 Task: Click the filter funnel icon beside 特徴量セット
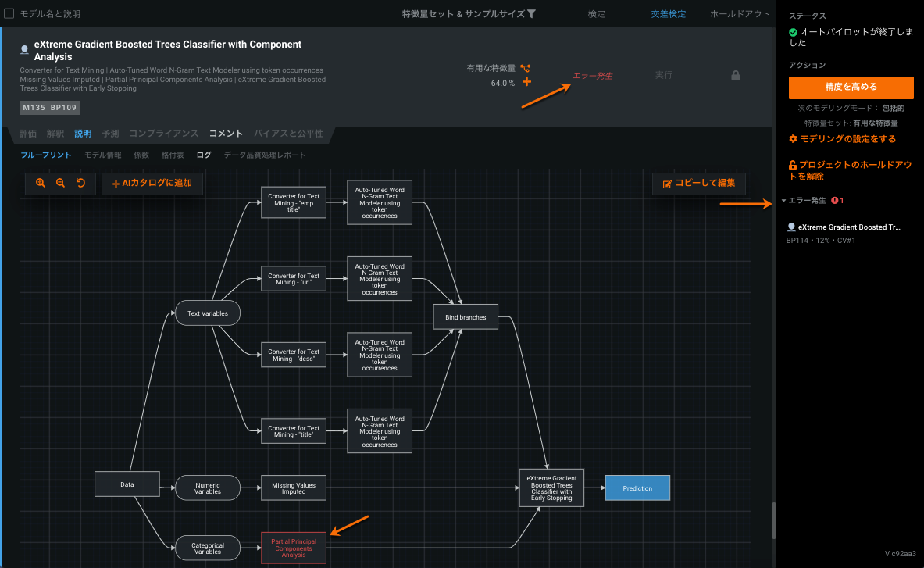(x=532, y=14)
